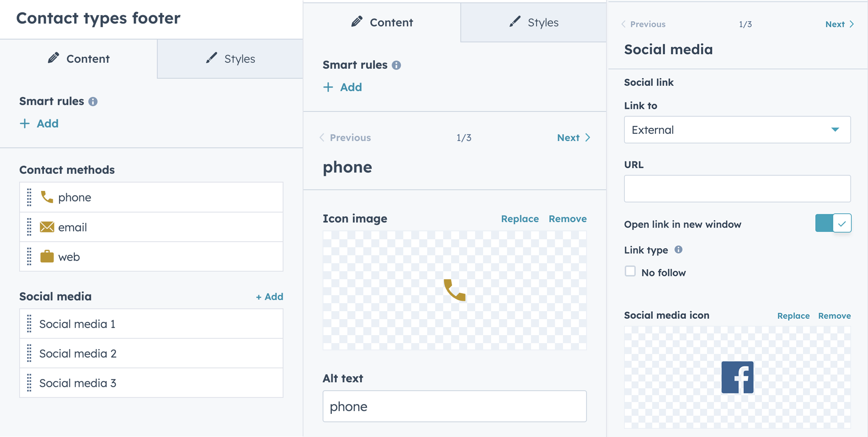Click Replace link for Icon image

520,219
